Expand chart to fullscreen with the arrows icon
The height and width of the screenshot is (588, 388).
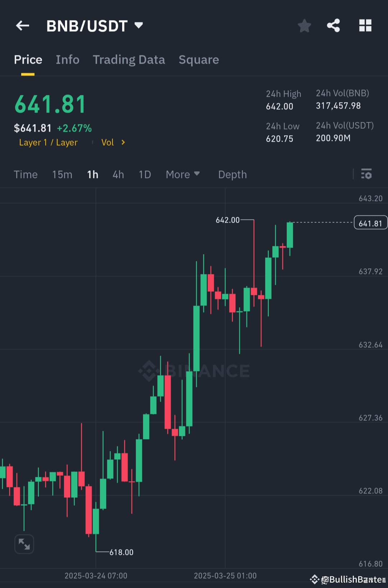tap(24, 544)
